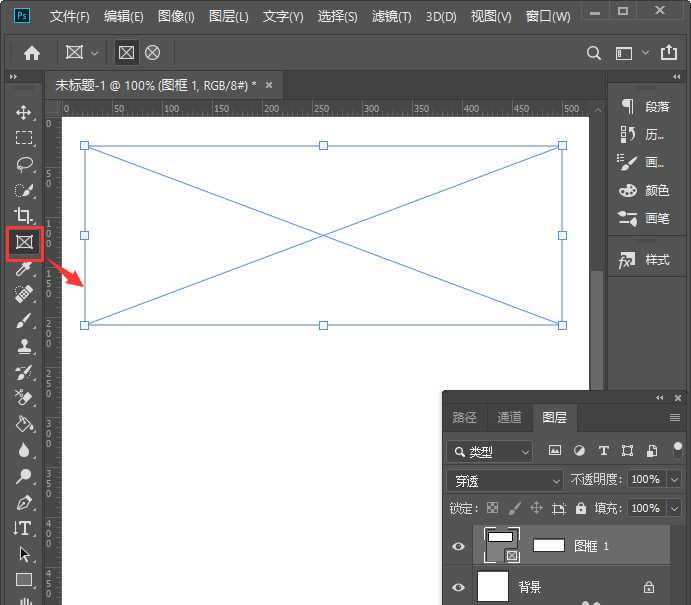
Task: Choose the elliptical frame option
Action: click(153, 53)
